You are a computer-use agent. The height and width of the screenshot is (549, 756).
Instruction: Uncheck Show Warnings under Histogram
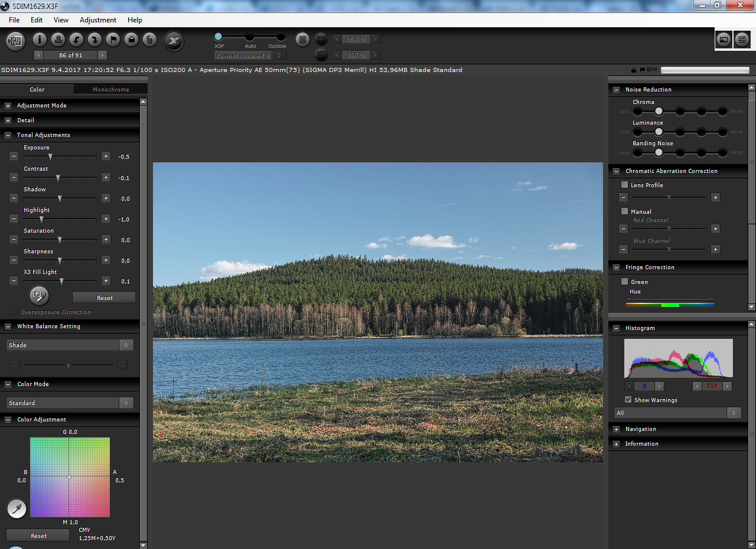628,400
